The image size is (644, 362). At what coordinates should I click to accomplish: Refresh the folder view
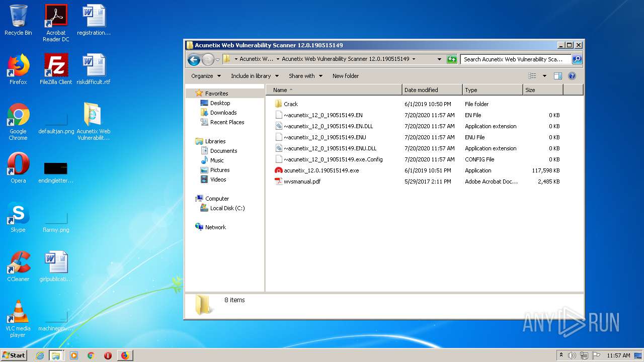452,59
